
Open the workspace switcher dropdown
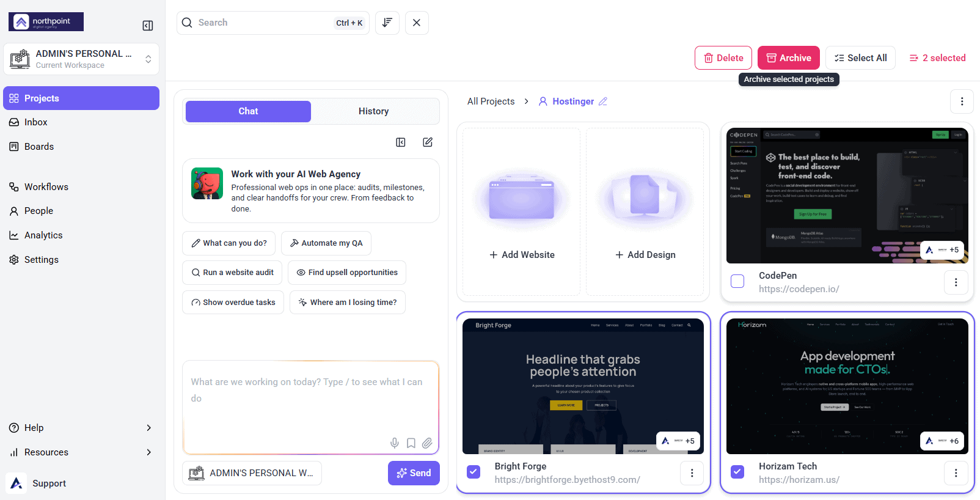(x=81, y=59)
